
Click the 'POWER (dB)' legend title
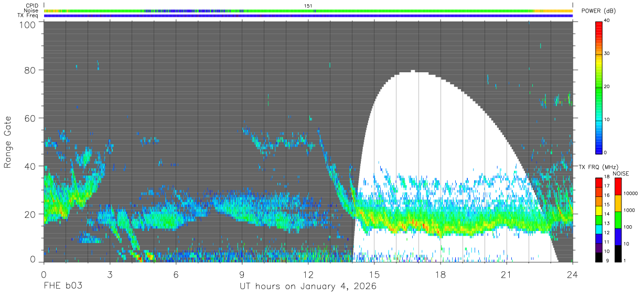[598, 11]
